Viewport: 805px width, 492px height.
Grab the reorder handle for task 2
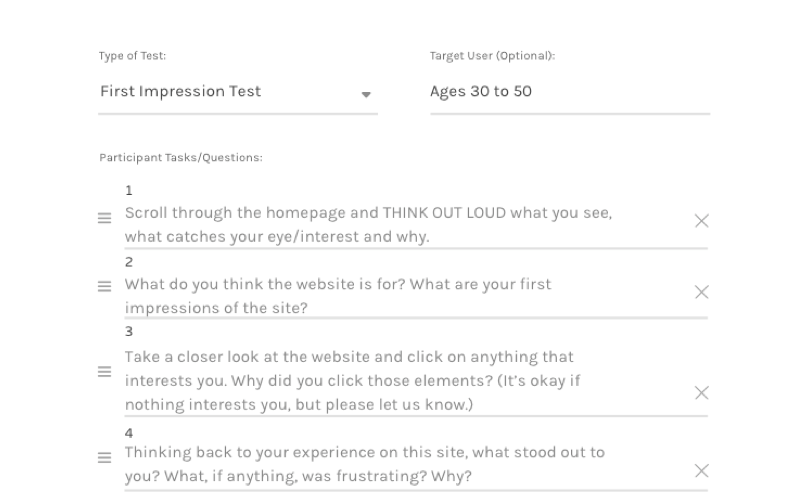coord(105,286)
